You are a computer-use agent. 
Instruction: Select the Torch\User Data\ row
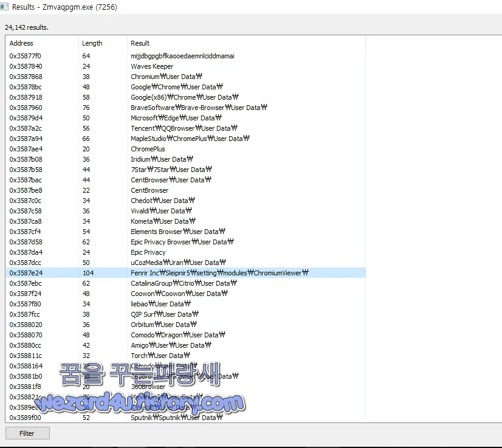coord(186,356)
